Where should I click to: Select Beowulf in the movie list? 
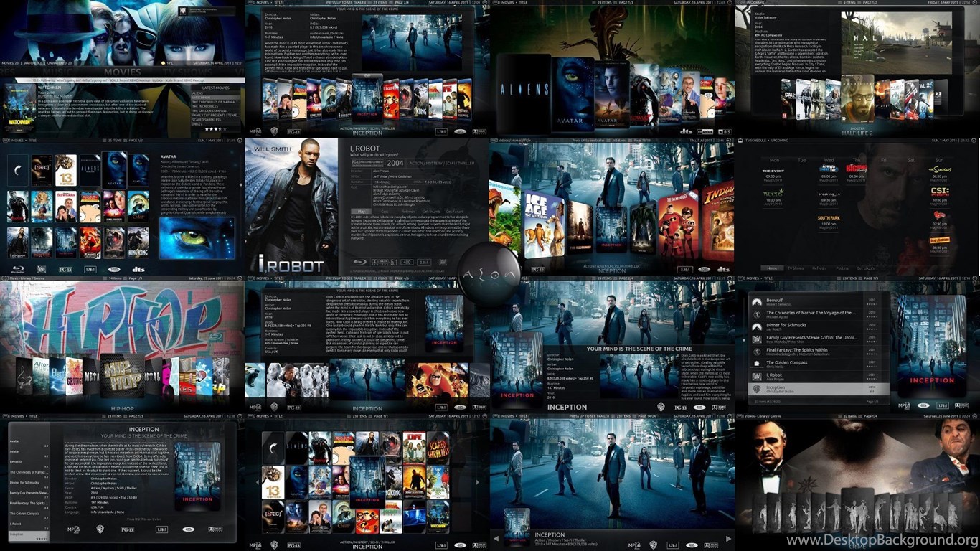tap(819, 302)
